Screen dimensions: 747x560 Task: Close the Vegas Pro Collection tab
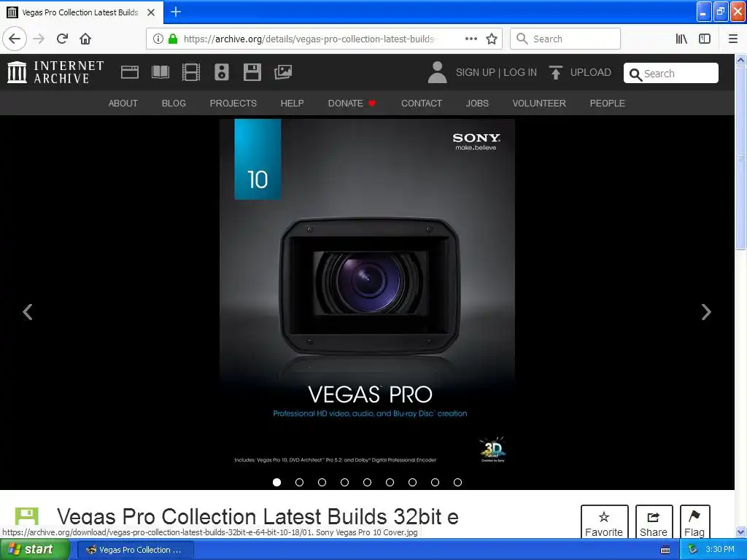(151, 12)
